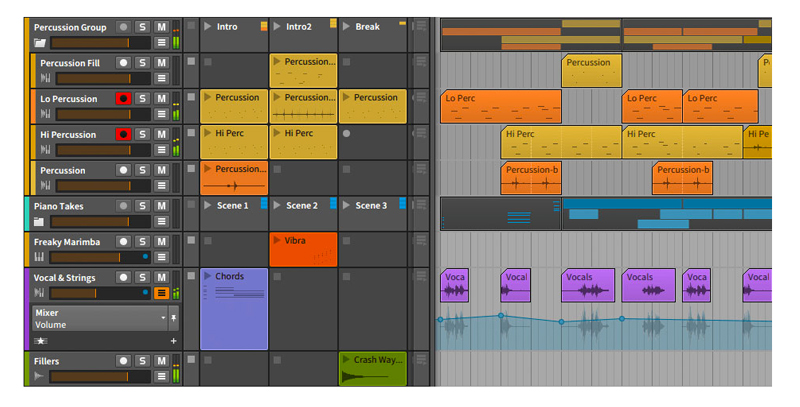800x407 pixels.
Task: Disable record arm on Lo Percussion
Action: (124, 98)
